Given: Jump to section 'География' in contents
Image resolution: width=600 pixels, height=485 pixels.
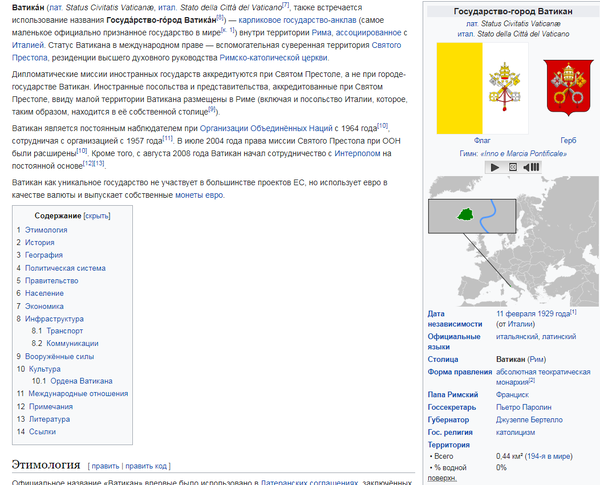Looking at the screenshot, I should coord(44,255).
